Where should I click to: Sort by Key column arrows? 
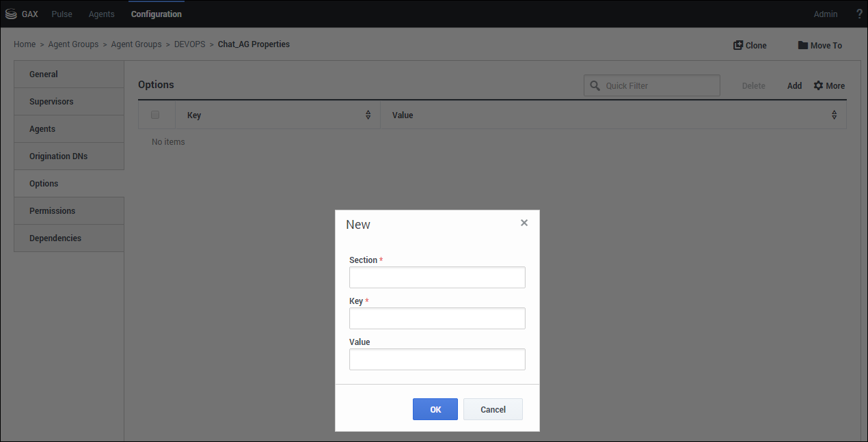tap(368, 115)
